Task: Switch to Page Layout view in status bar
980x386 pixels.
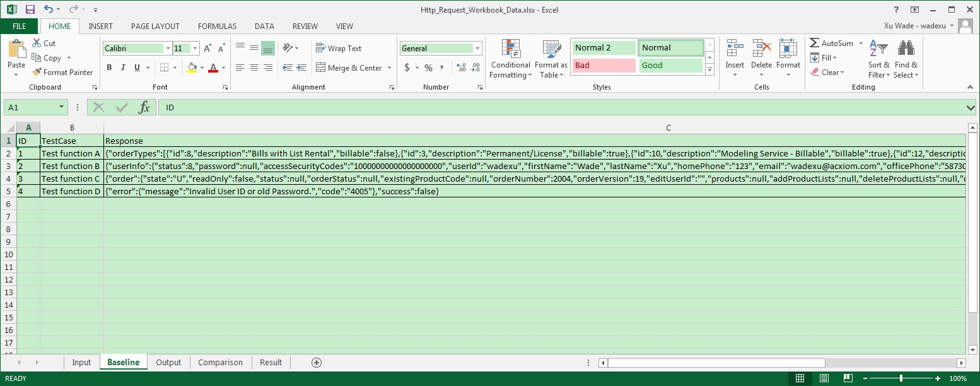Action: tap(824, 378)
